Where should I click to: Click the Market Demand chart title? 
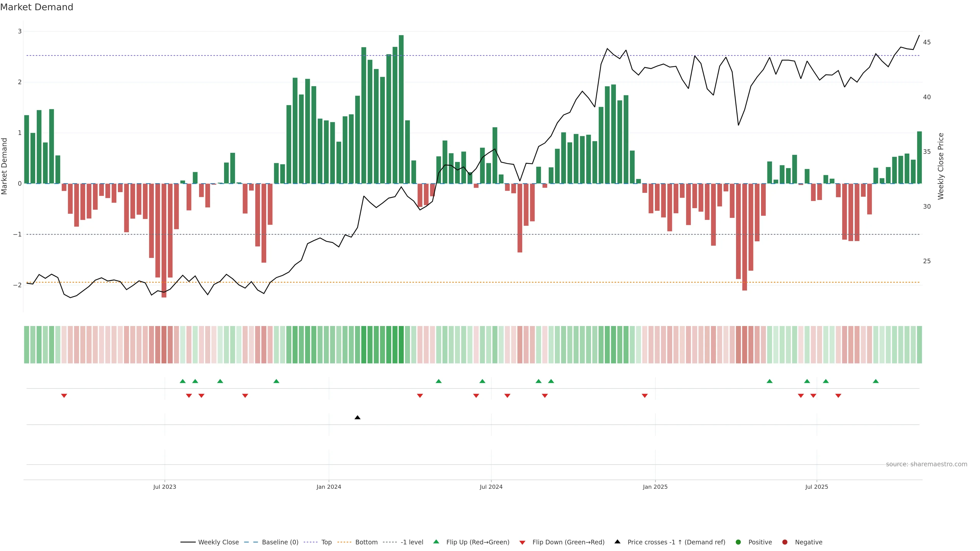[36, 7]
